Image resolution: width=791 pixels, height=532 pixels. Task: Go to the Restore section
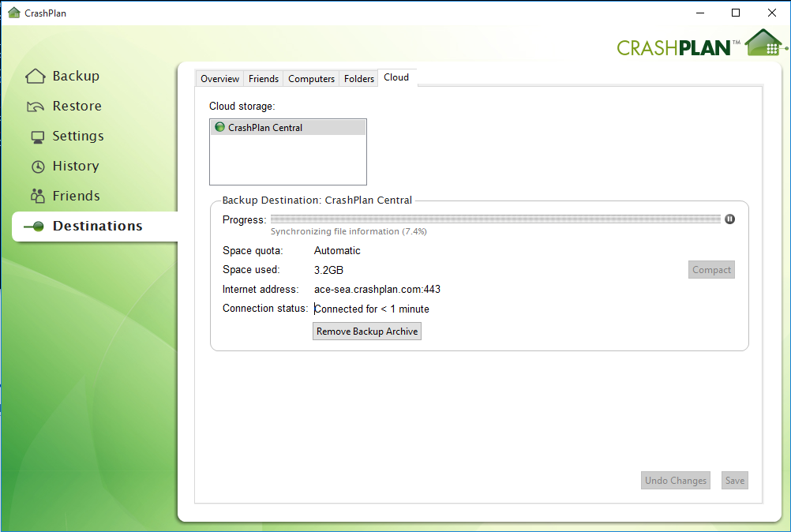[77, 106]
